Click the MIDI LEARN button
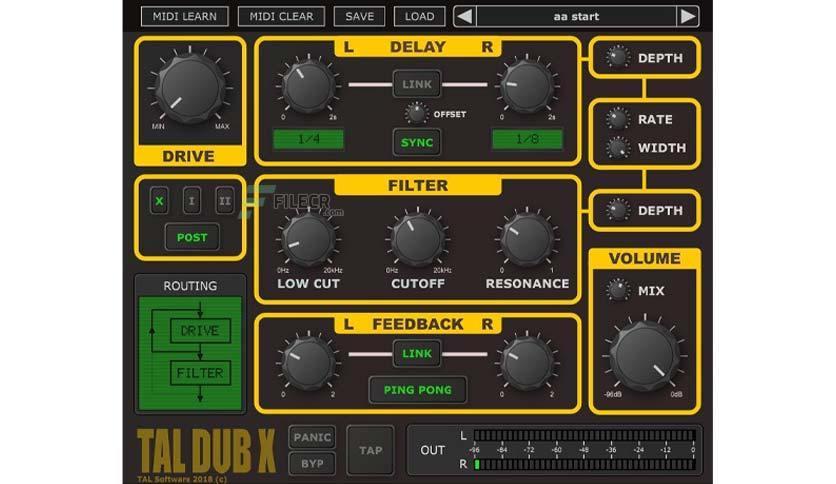The height and width of the screenshot is (484, 836). click(184, 17)
